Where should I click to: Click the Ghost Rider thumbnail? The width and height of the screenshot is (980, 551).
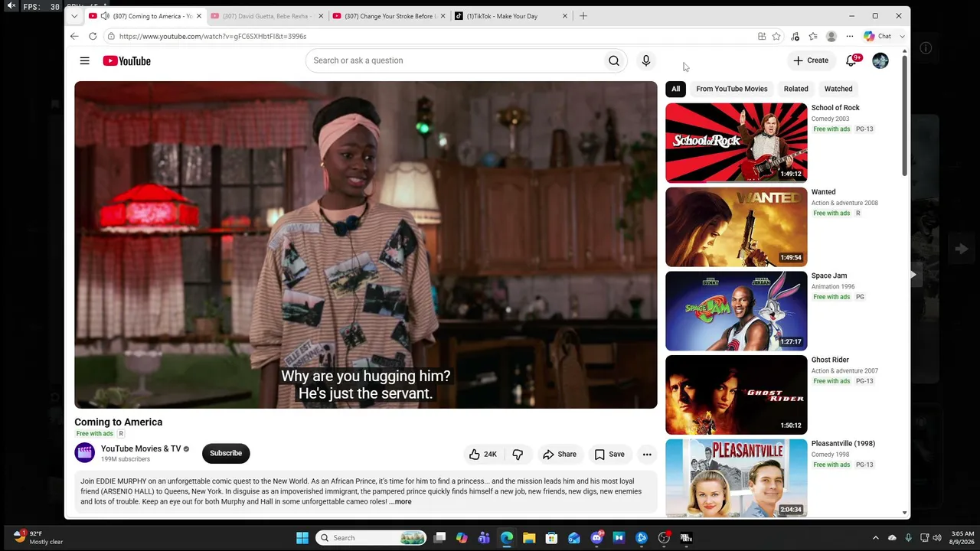[737, 395]
